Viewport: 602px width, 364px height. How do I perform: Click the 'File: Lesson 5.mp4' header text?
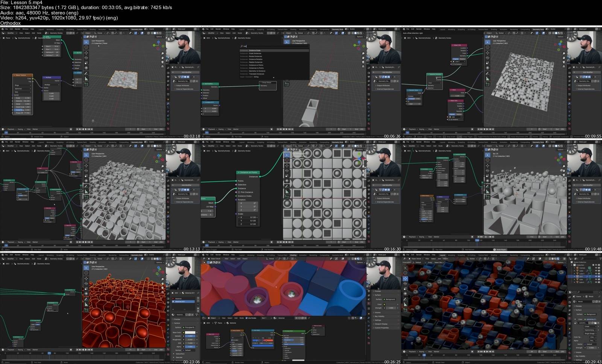point(21,2)
